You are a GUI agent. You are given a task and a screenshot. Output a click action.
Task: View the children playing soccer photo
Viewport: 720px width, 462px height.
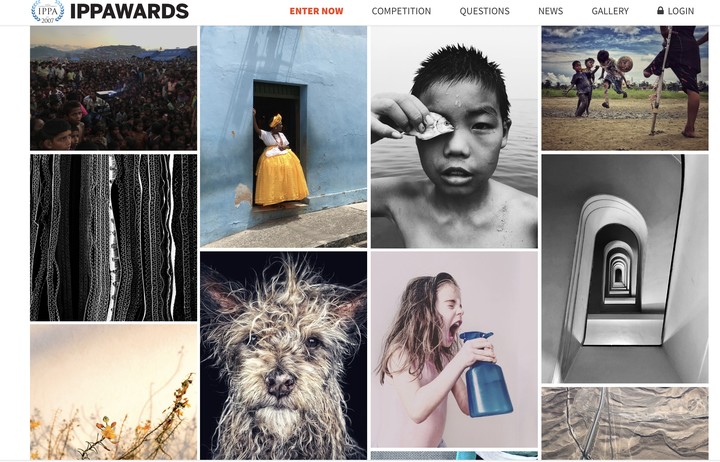point(625,88)
